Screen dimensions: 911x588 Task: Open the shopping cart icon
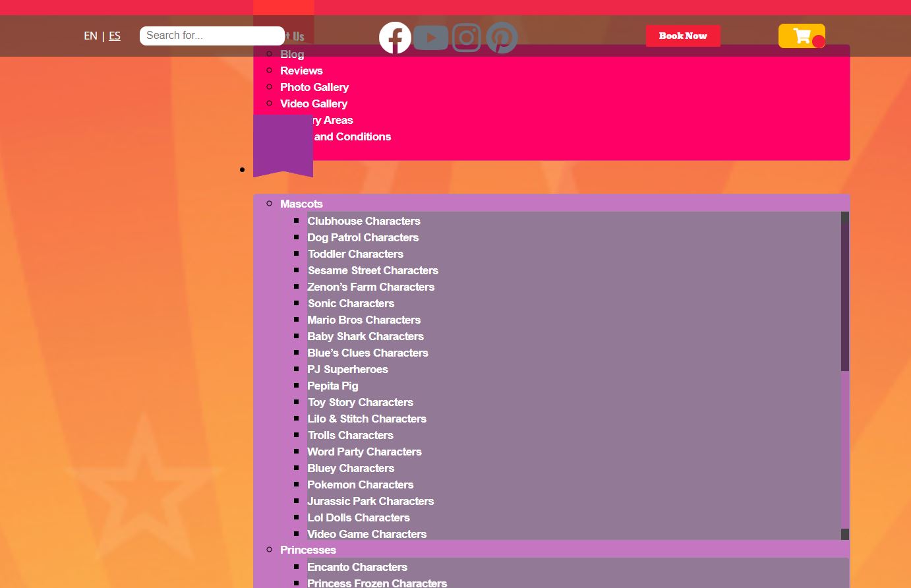(802, 36)
